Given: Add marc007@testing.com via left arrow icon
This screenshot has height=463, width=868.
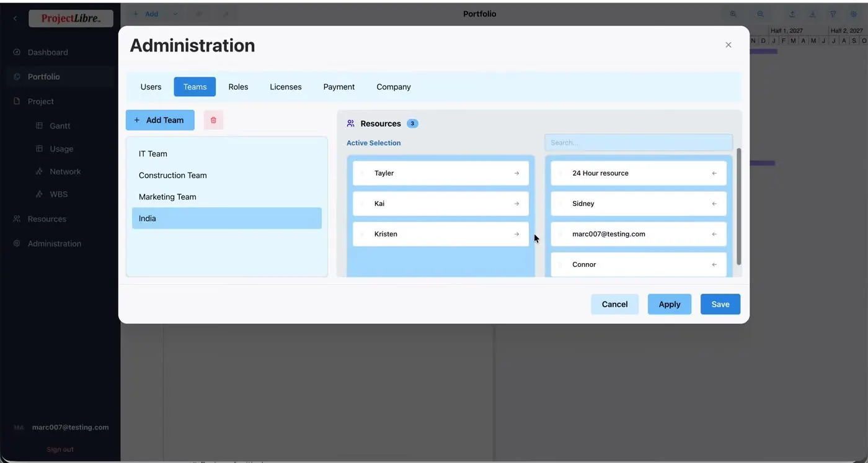Looking at the screenshot, I should click(714, 234).
